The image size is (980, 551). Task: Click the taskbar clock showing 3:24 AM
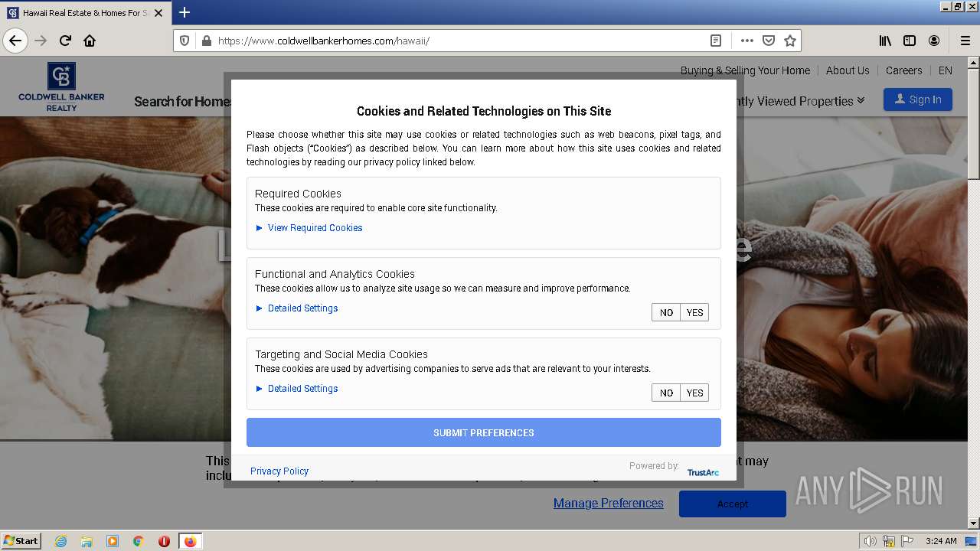pyautogui.click(x=941, y=541)
